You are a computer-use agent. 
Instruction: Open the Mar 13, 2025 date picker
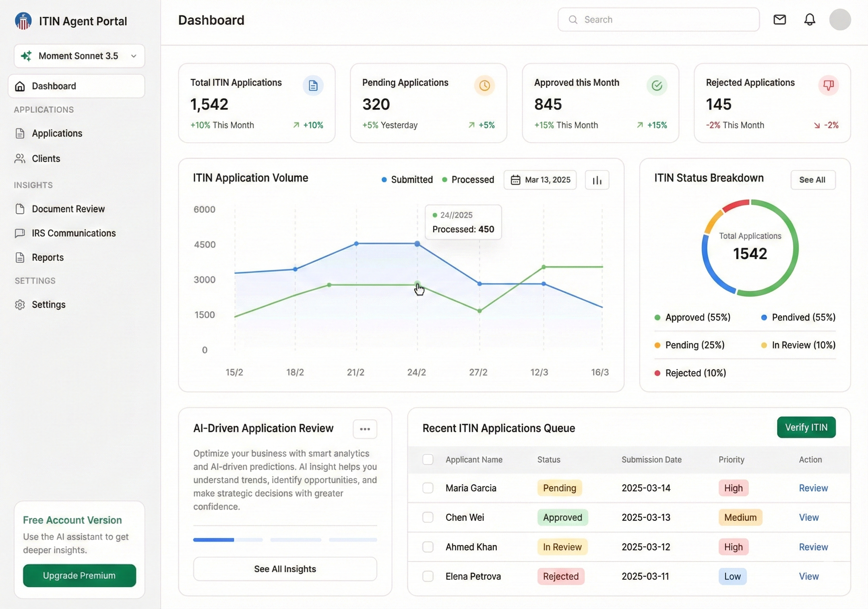(x=540, y=180)
